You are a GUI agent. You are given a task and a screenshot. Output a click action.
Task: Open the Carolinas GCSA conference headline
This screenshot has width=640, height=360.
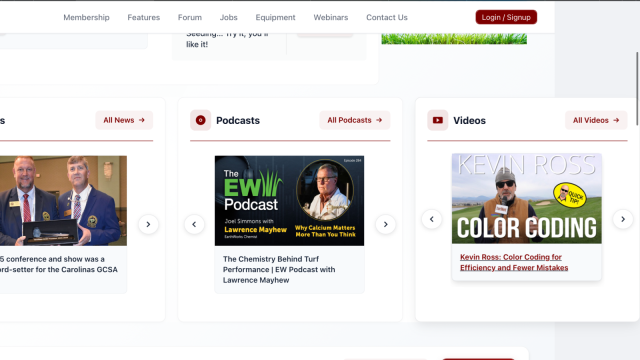coord(59,264)
